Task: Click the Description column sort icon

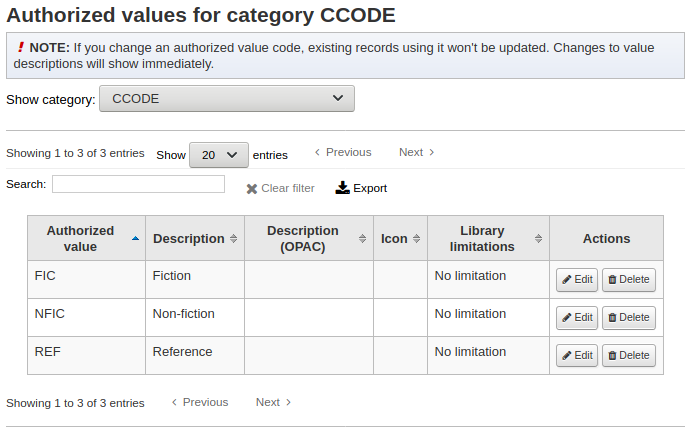Action: pyautogui.click(x=234, y=239)
